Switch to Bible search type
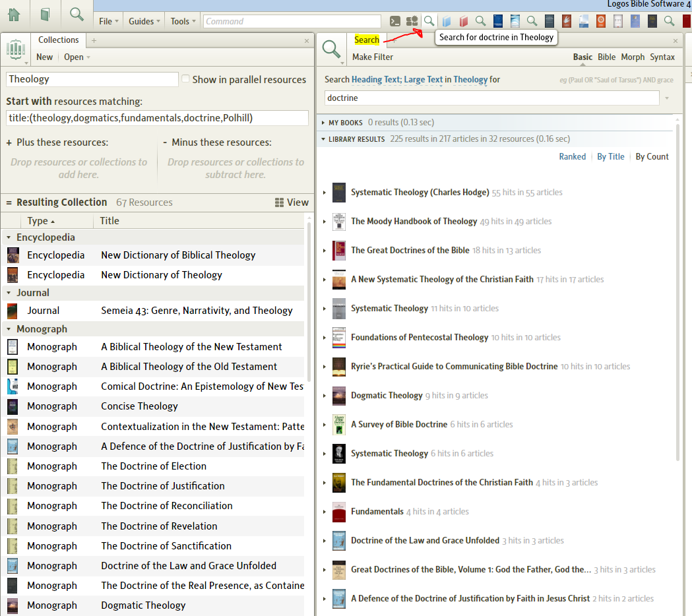The width and height of the screenshot is (692, 616). (606, 57)
